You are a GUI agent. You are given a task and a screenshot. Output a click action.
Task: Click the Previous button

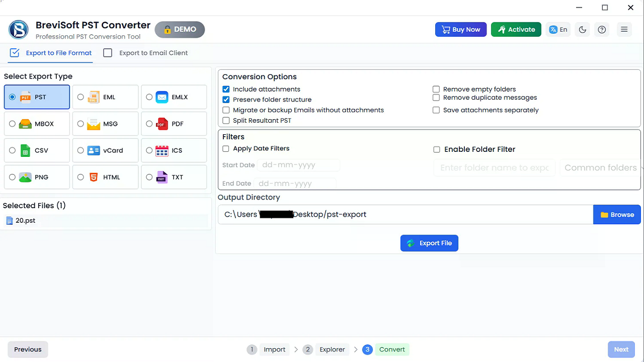pyautogui.click(x=28, y=349)
